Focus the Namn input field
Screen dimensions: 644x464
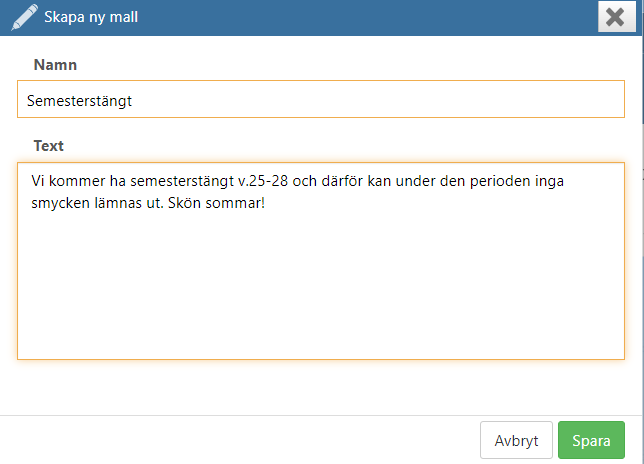[321, 99]
